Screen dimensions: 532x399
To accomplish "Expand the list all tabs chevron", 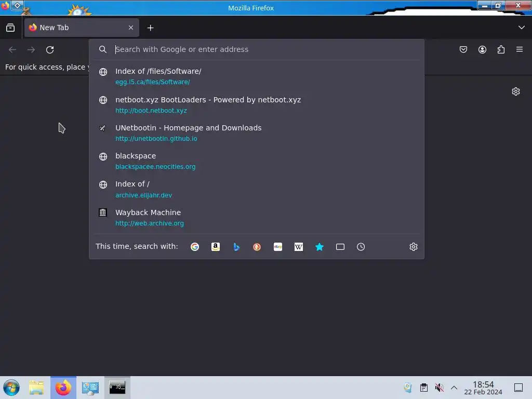I will [522, 28].
